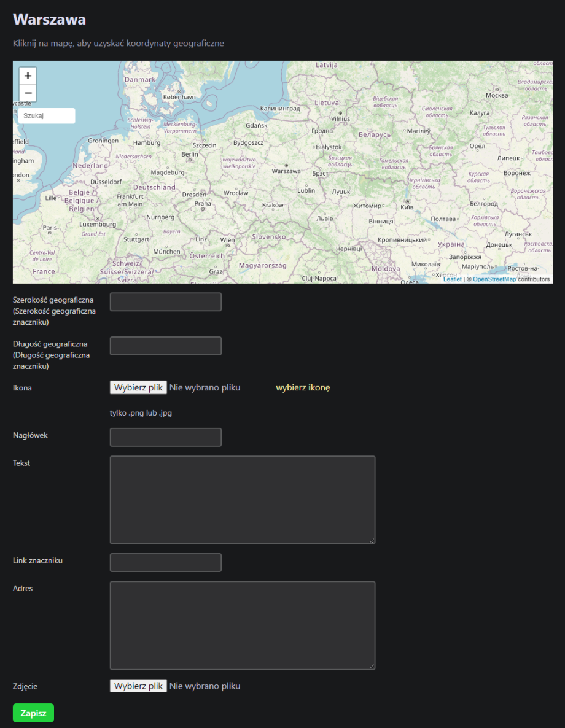Click Berlin on the map
Image resolution: width=565 pixels, height=728 pixels.
189,155
